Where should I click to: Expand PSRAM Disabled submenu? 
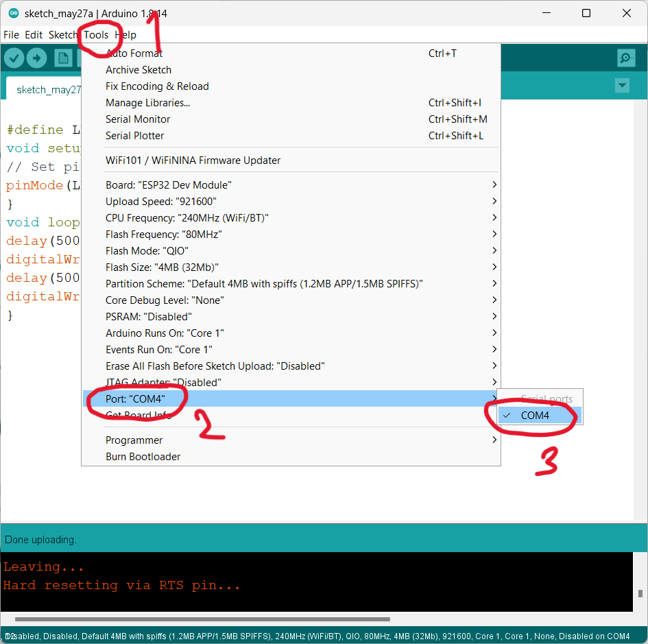click(291, 317)
